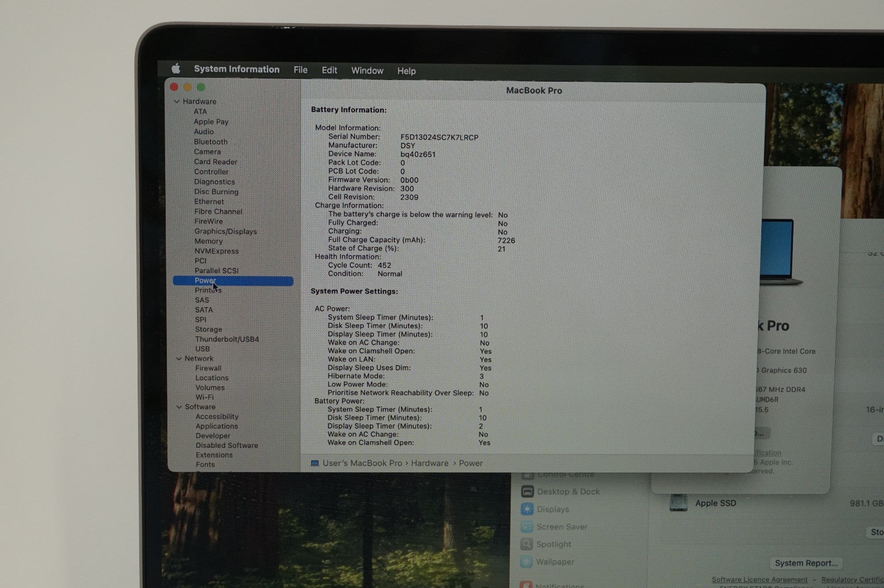Open the Apple menu

(176, 68)
